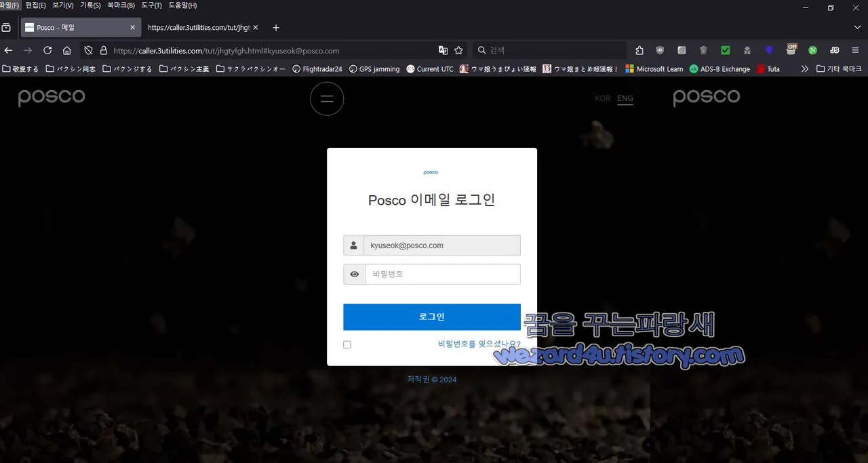Open the Microsoft Learn bookmark
The image size is (868, 463).
654,68
